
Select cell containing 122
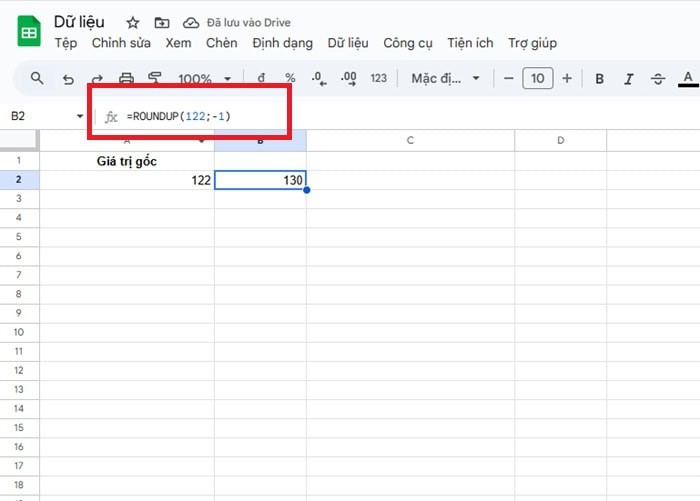point(127,180)
